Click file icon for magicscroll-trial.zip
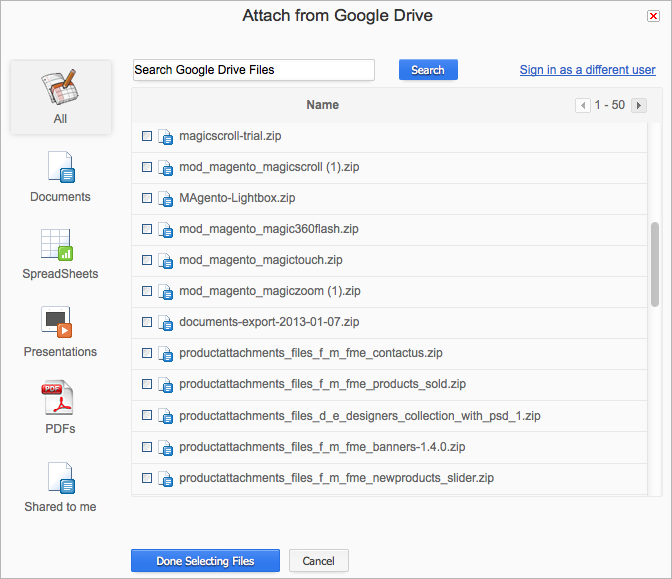 pos(165,137)
